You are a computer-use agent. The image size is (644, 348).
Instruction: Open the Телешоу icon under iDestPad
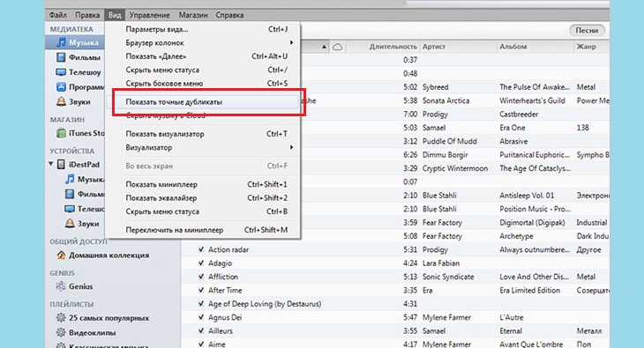point(70,209)
